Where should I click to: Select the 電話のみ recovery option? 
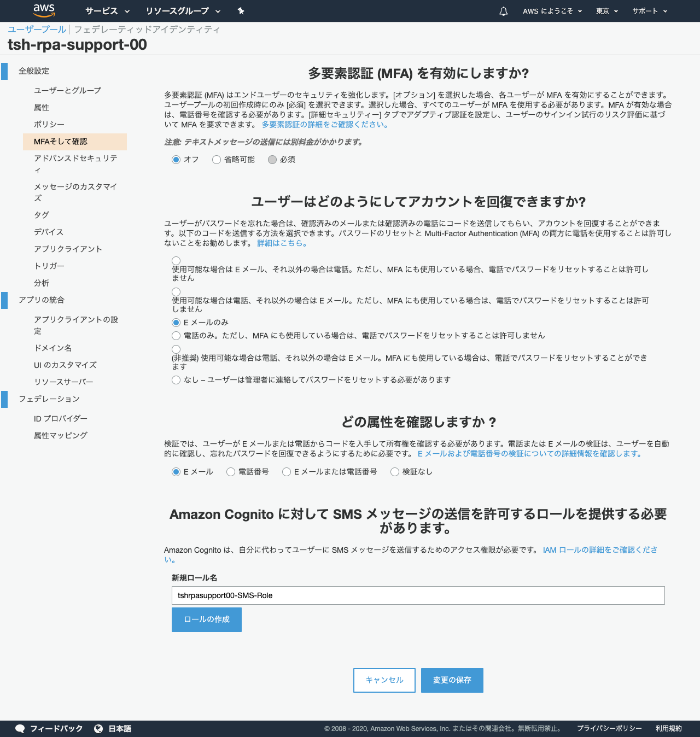point(176,336)
